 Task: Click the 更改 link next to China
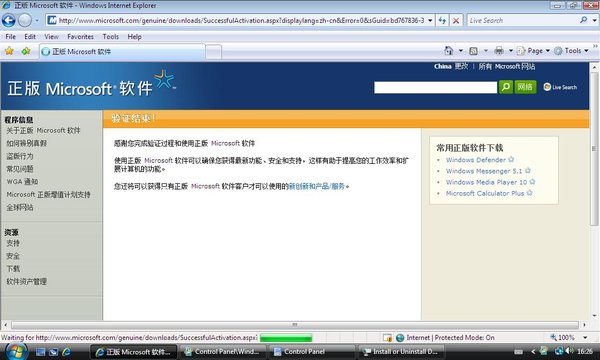tap(461, 66)
